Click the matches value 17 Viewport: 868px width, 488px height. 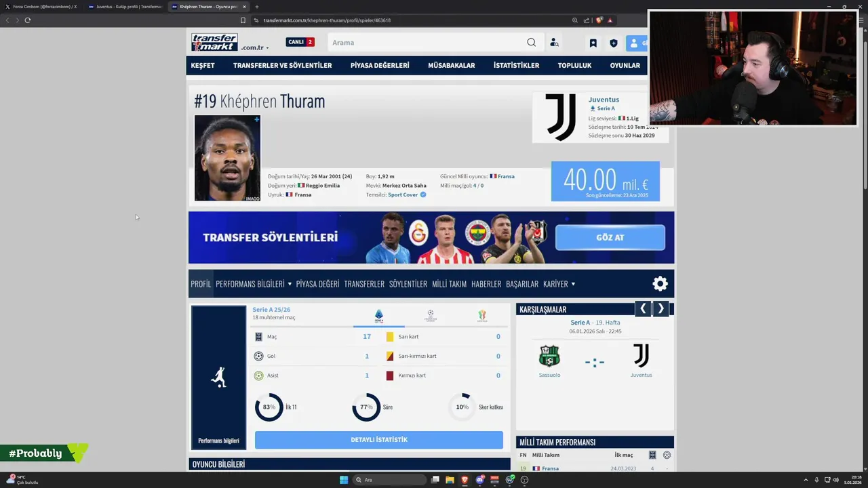point(367,337)
